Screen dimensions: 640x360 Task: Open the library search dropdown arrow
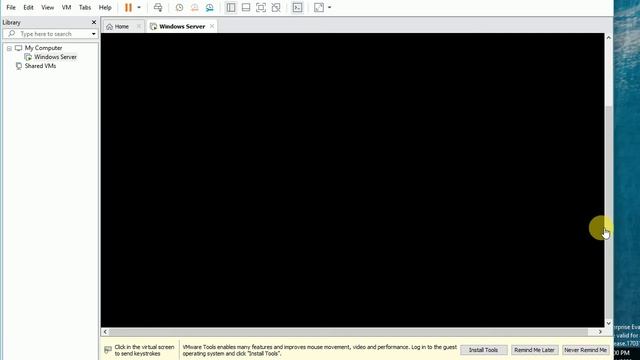click(x=94, y=34)
